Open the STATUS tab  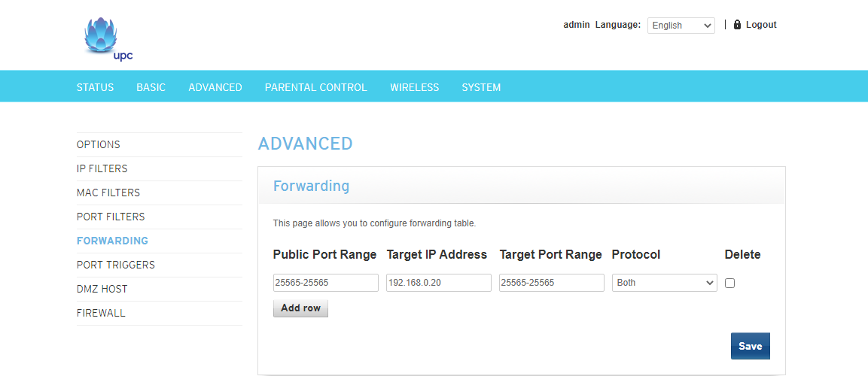tap(95, 87)
